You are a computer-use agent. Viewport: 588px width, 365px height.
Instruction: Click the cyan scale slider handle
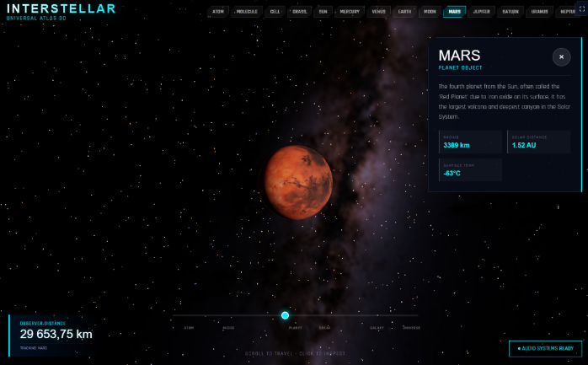285,315
